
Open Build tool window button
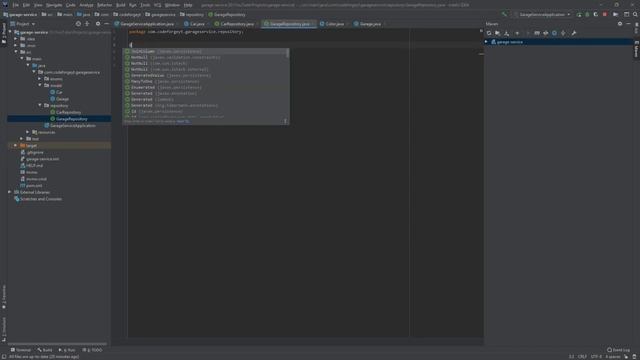[x=45, y=350]
